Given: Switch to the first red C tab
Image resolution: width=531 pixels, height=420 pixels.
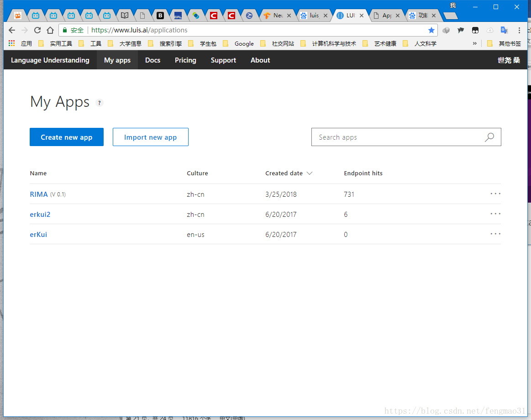Looking at the screenshot, I should point(213,16).
